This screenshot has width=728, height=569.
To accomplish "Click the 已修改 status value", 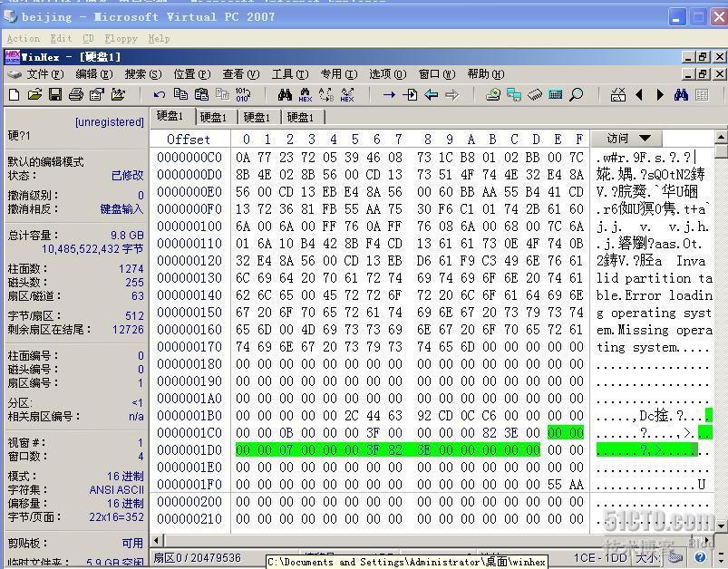I will click(127, 176).
